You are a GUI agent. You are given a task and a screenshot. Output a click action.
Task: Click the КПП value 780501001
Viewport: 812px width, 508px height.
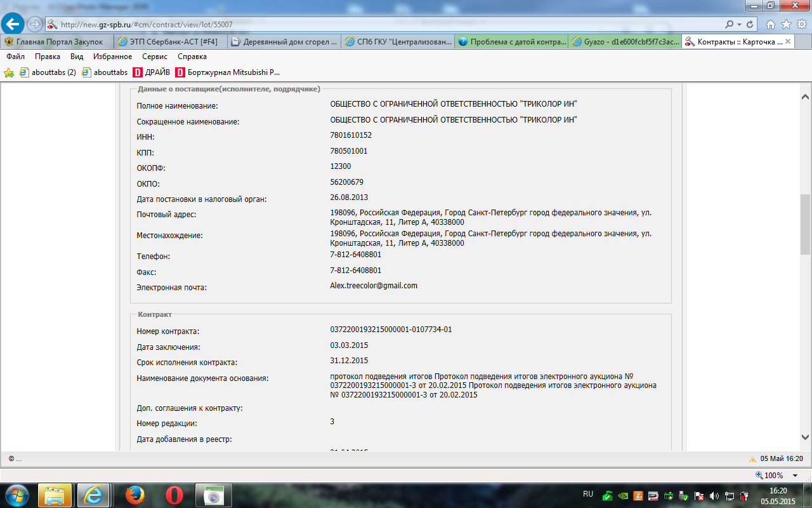point(349,151)
